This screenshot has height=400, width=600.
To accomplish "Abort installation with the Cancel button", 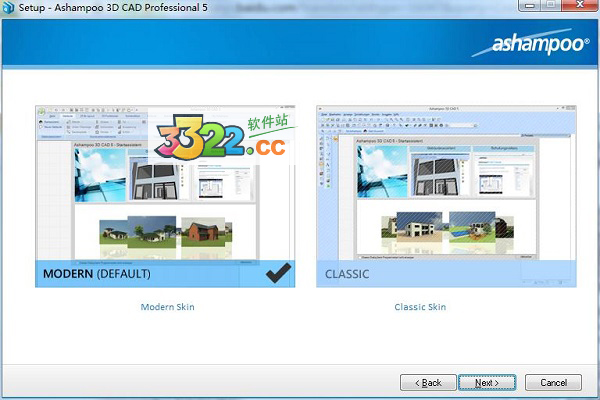I will [x=553, y=382].
